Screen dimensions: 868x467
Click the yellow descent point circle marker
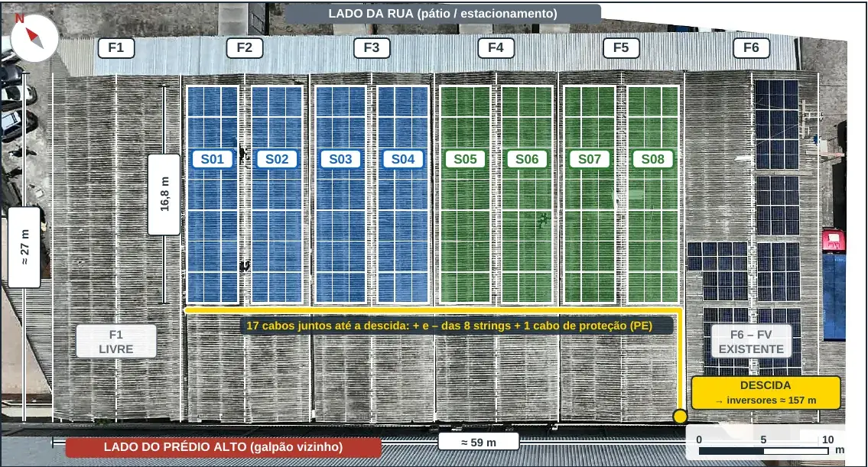click(681, 417)
